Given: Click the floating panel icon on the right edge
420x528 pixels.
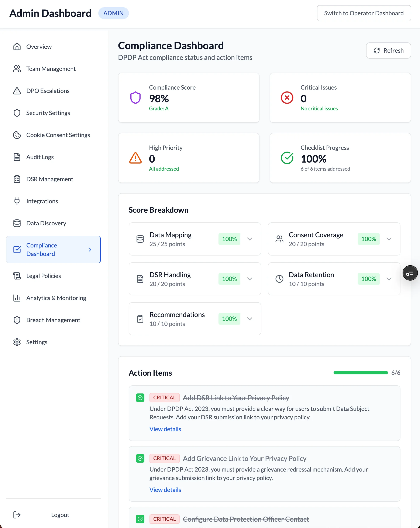Looking at the screenshot, I should coord(410,273).
